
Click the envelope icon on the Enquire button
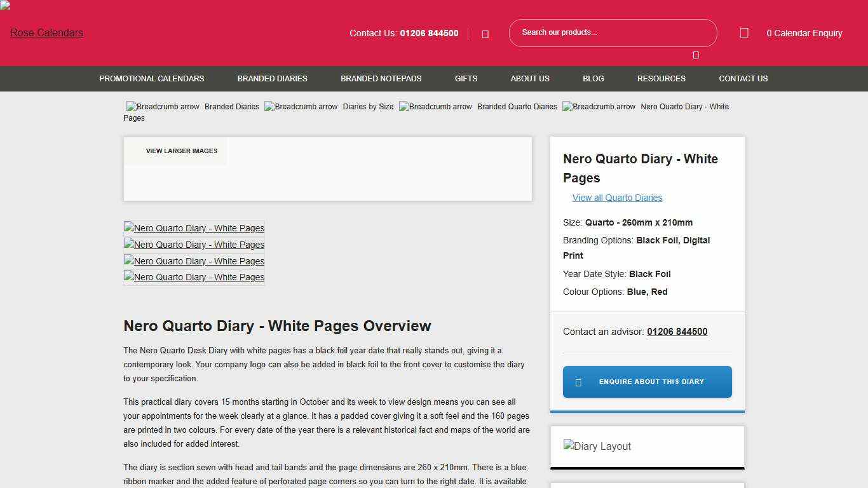[578, 381]
